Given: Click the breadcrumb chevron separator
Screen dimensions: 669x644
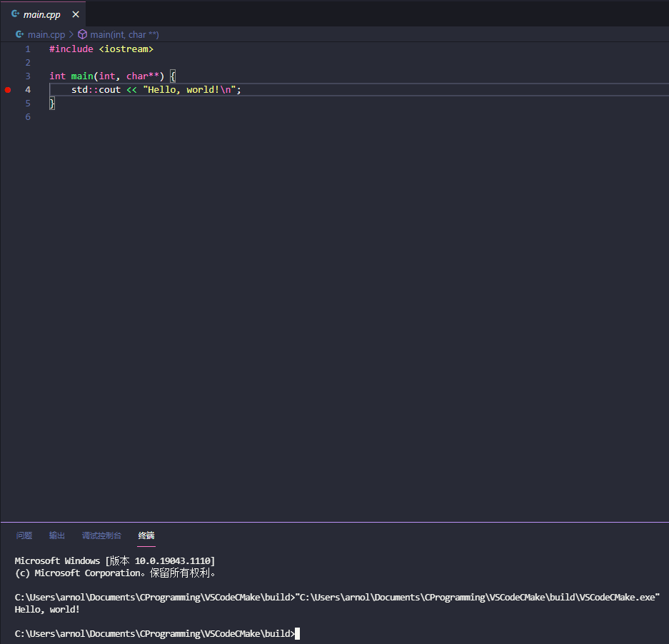Looking at the screenshot, I should [x=71, y=34].
